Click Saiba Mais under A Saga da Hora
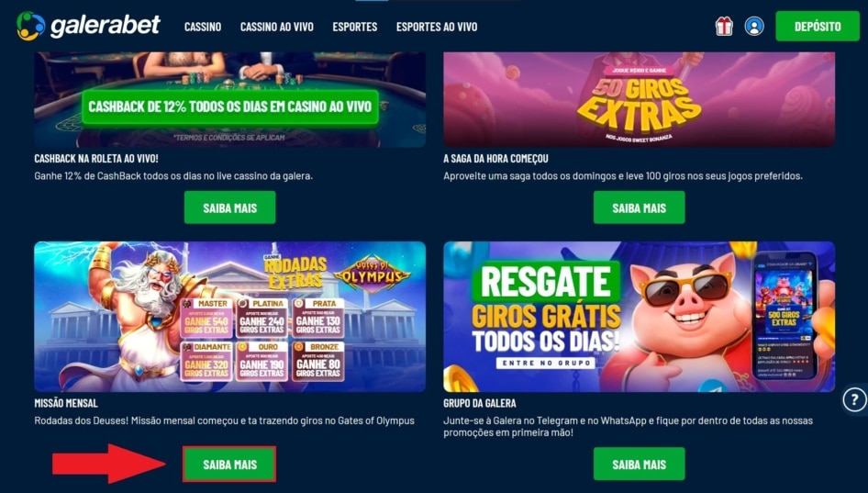This screenshot has width=868, height=493. (639, 207)
